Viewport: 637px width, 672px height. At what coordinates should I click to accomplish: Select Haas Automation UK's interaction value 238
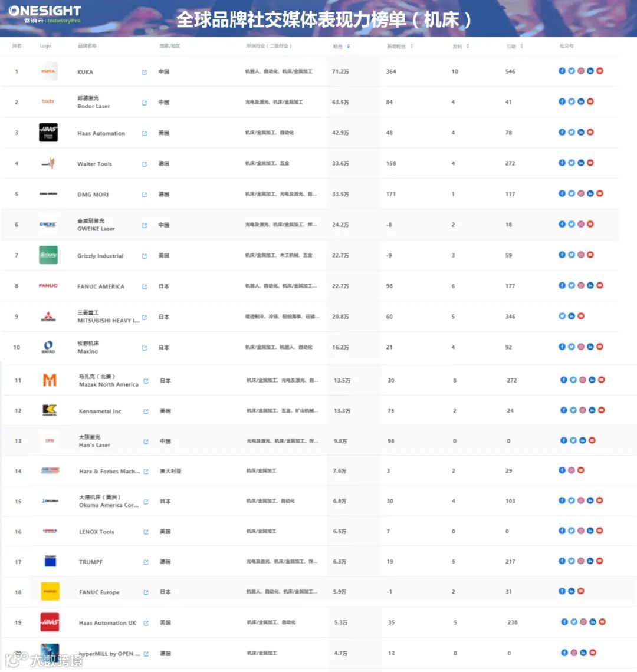[x=513, y=622]
